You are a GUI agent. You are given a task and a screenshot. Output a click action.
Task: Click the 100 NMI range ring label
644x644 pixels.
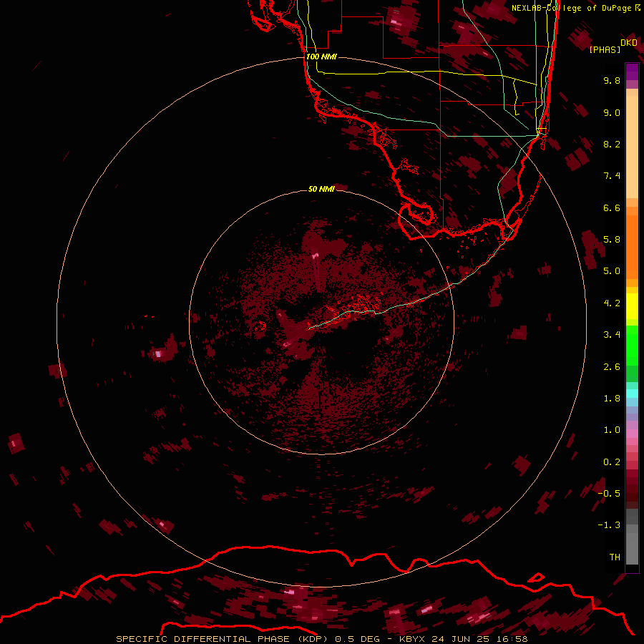[x=321, y=57]
